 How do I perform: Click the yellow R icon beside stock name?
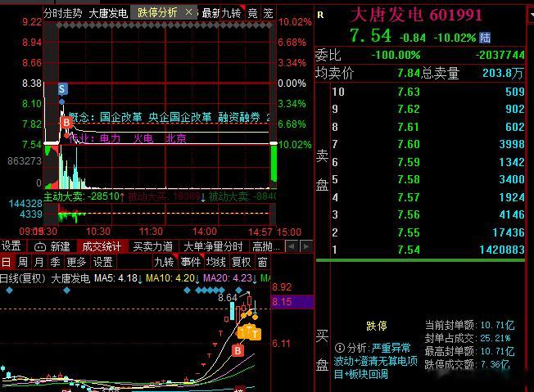tap(320, 15)
